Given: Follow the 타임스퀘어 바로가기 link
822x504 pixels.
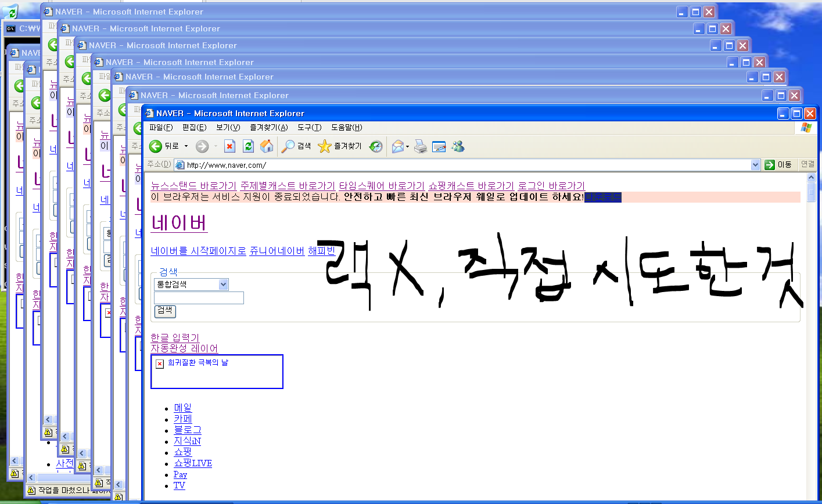Looking at the screenshot, I should [x=382, y=186].
